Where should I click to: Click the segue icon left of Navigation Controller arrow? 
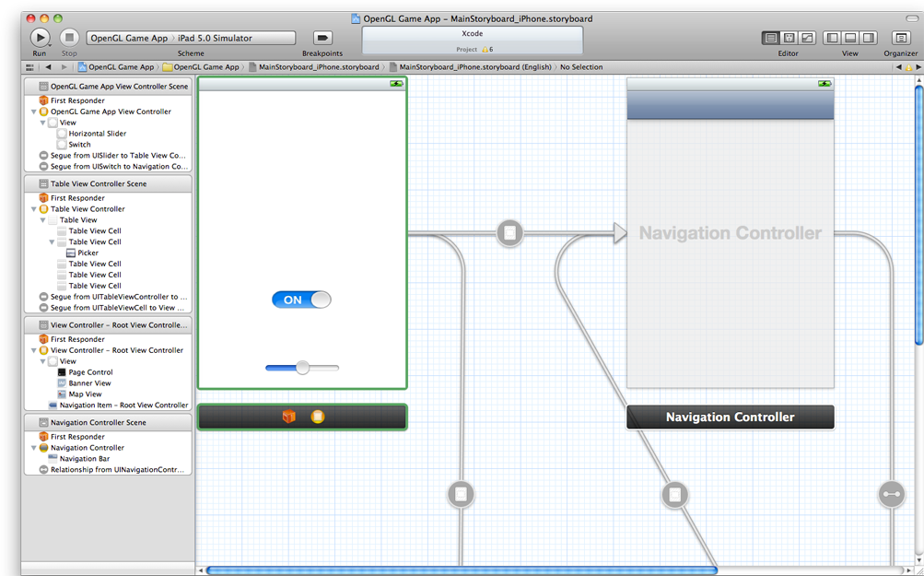[x=509, y=233]
